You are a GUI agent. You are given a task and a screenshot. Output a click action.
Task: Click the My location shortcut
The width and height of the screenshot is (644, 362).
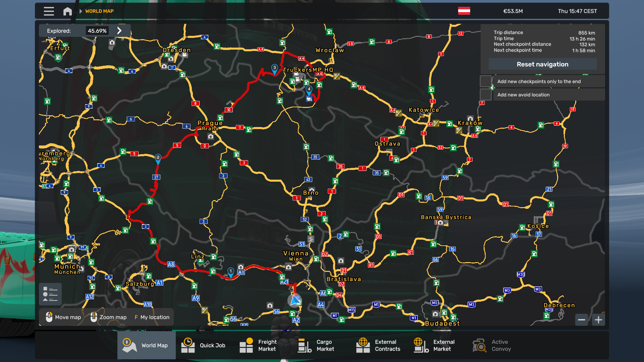(x=152, y=317)
